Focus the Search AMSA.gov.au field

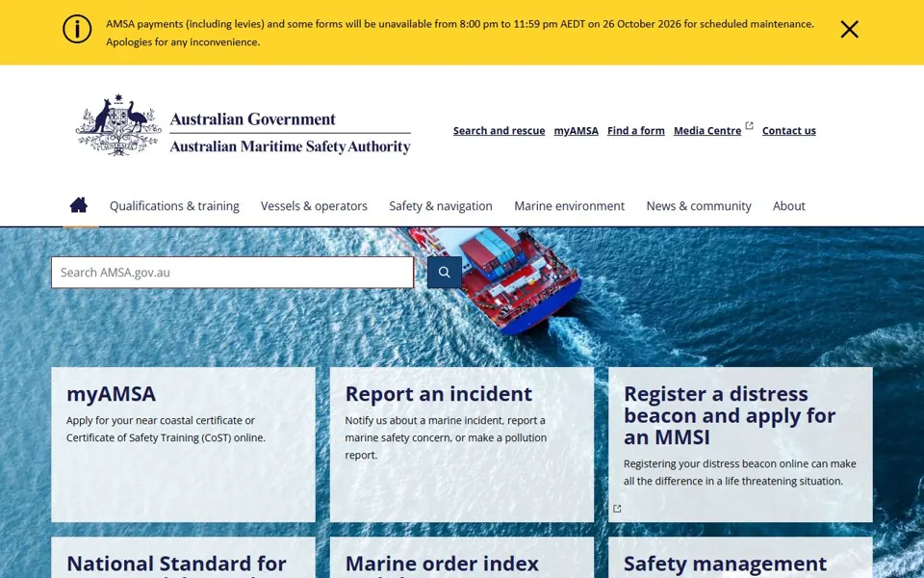232,273
